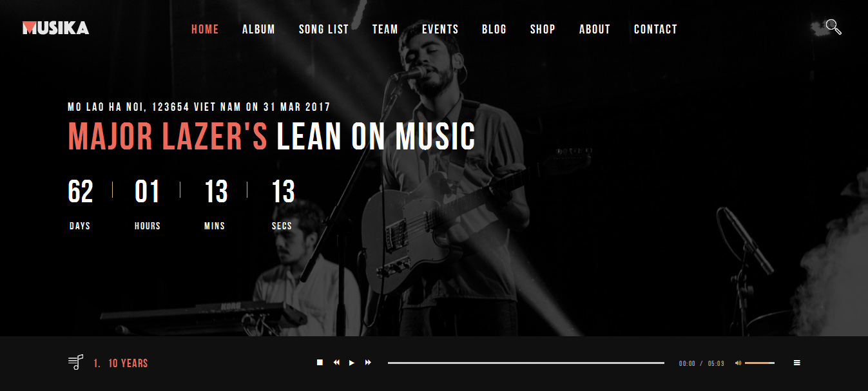Open the Events menu item

440,29
